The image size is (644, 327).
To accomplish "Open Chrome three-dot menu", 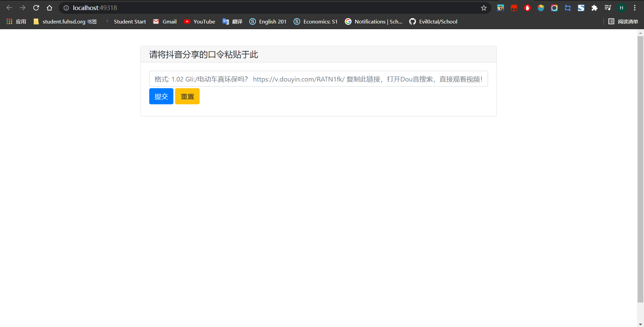I will click(x=635, y=8).
